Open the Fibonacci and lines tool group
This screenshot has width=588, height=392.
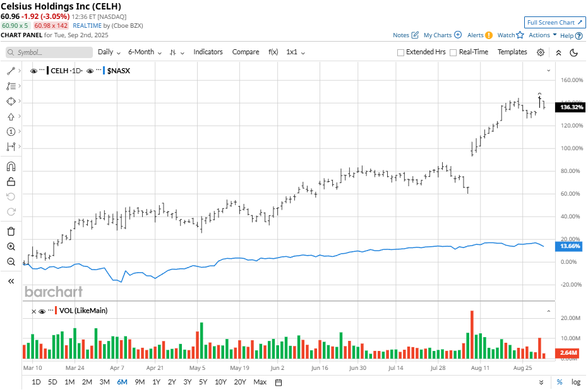coord(11,86)
